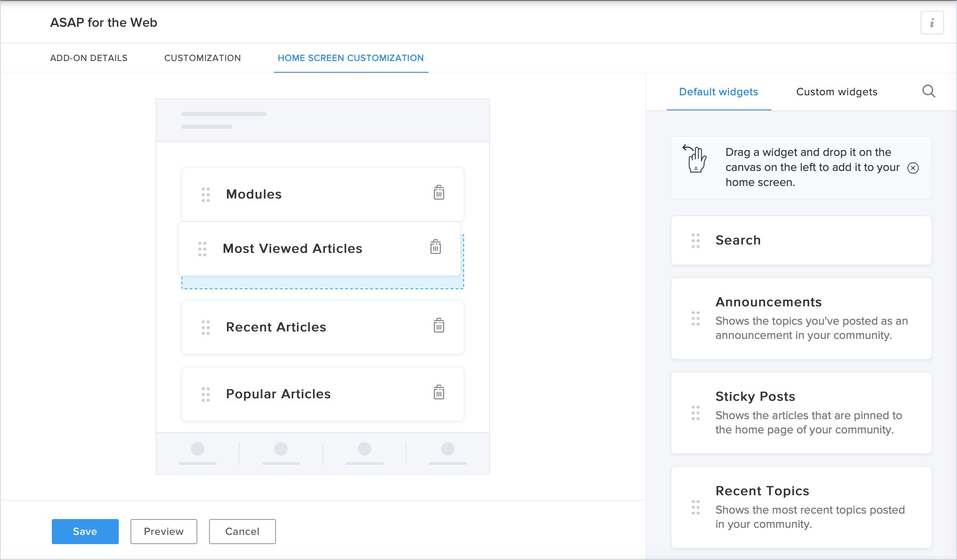Viewport: 957px width, 560px height.
Task: Click trash icon on Most Viewed Articles
Action: [435, 247]
